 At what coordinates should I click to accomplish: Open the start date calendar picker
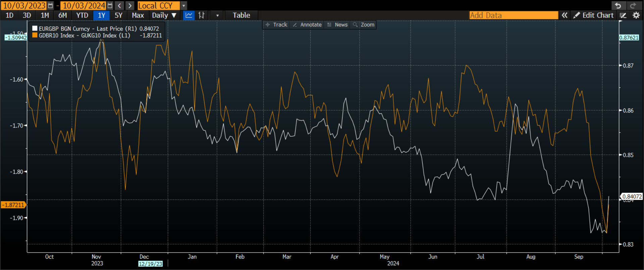tap(50, 6)
